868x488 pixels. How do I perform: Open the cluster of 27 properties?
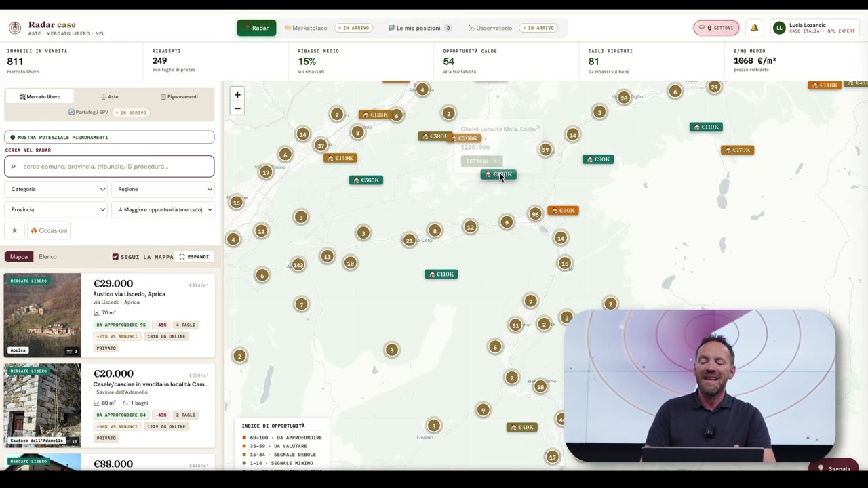pyautogui.click(x=546, y=150)
